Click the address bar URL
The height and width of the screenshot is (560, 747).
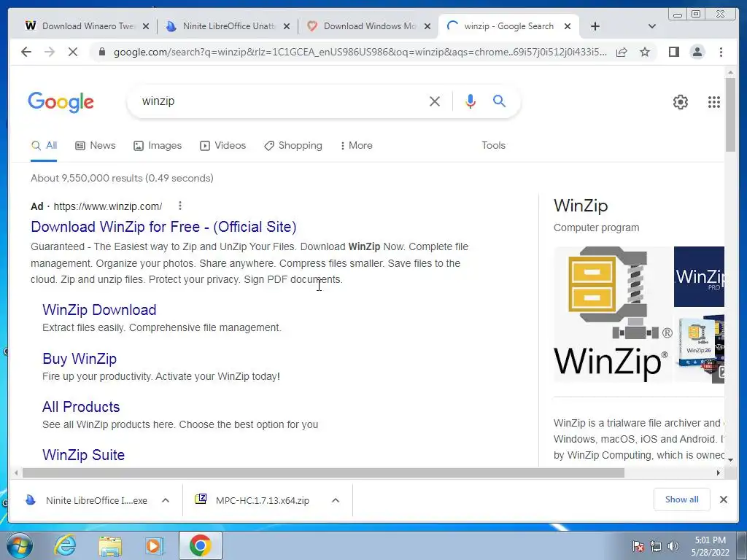click(x=360, y=52)
